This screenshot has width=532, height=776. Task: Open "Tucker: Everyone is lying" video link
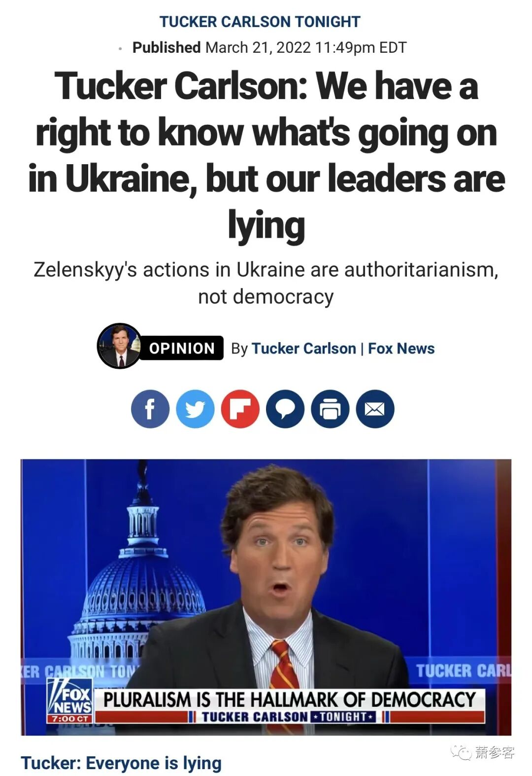click(121, 763)
